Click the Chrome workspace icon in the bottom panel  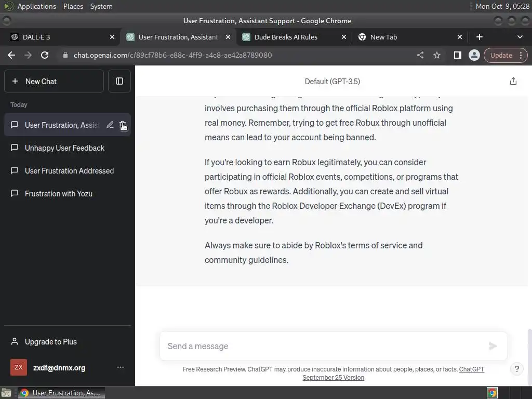click(493, 393)
